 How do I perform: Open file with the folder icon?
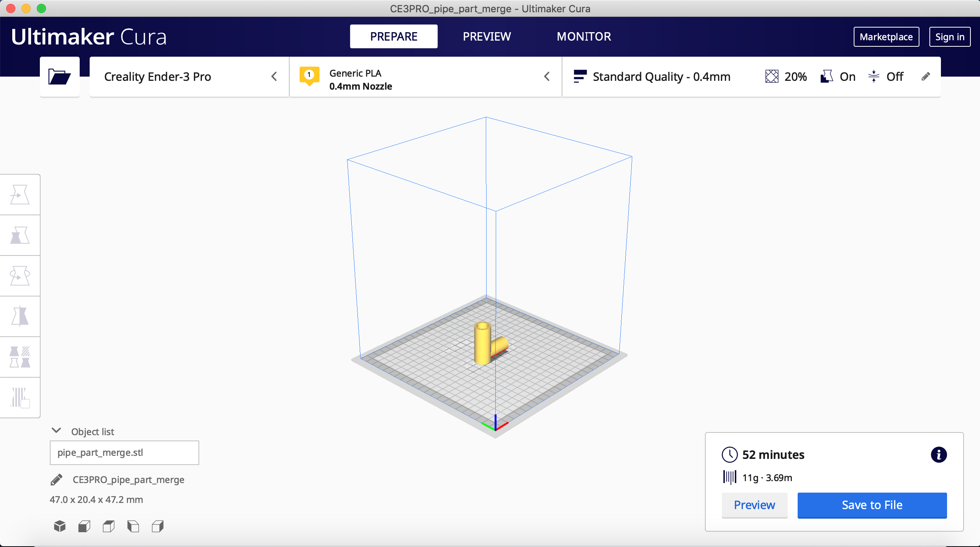(59, 77)
